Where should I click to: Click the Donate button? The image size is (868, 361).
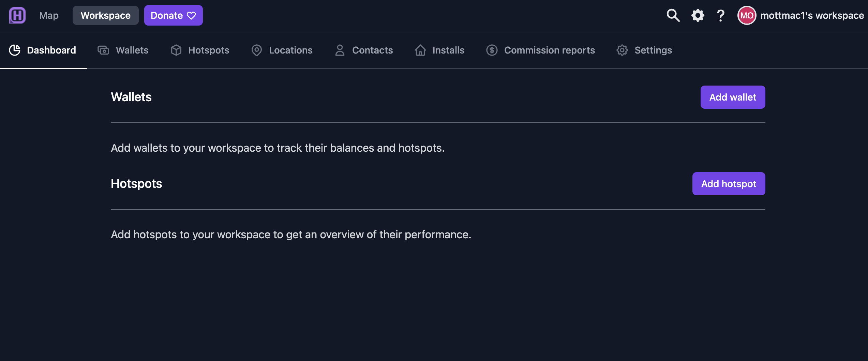(x=173, y=15)
